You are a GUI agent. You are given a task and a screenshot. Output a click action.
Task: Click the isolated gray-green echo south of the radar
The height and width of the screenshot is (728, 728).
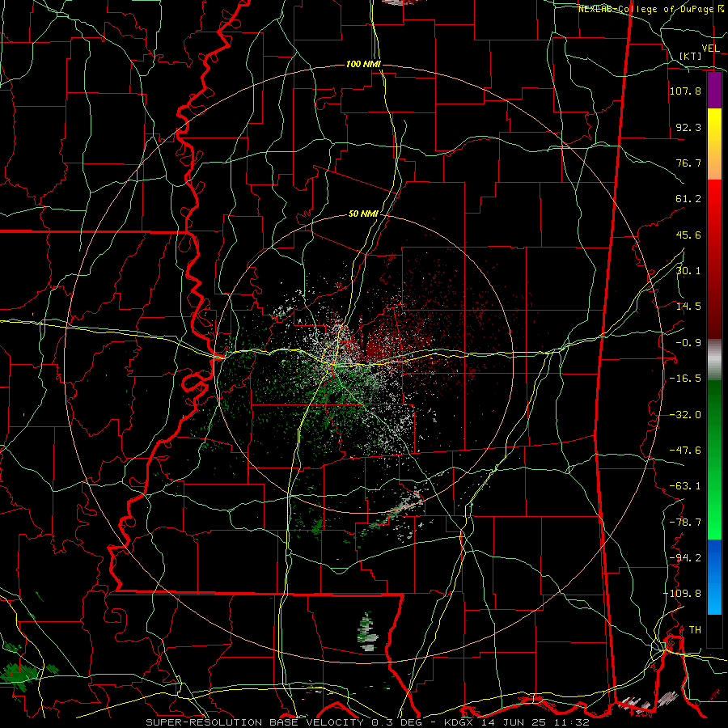(x=368, y=632)
